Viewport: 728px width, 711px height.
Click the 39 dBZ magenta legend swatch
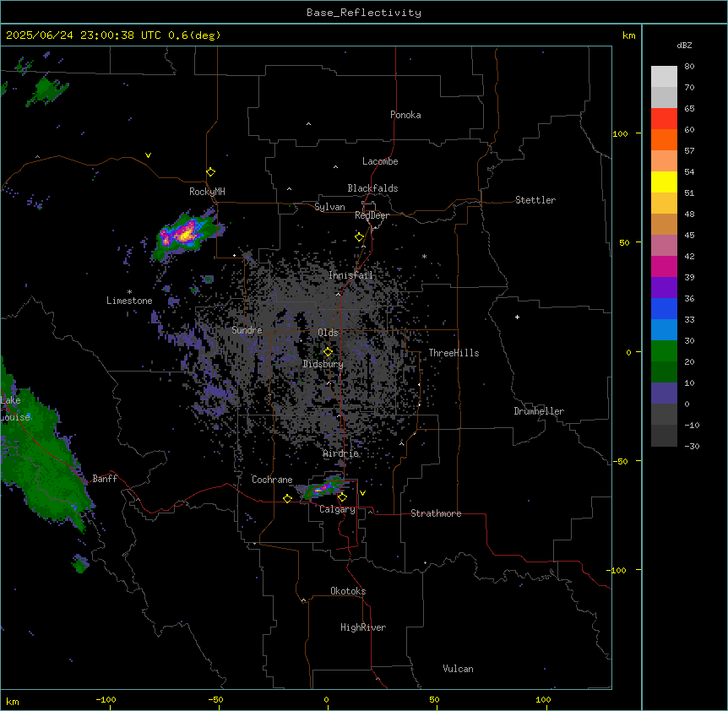(x=664, y=266)
